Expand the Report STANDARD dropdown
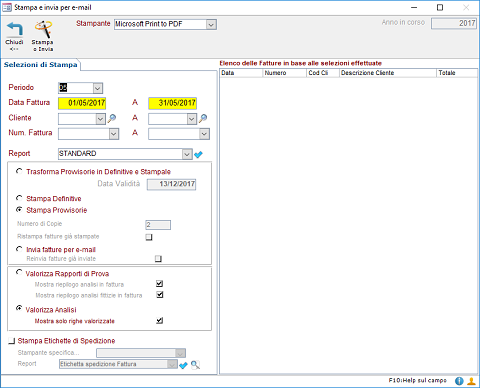The height and width of the screenshot is (388, 480). [x=187, y=154]
